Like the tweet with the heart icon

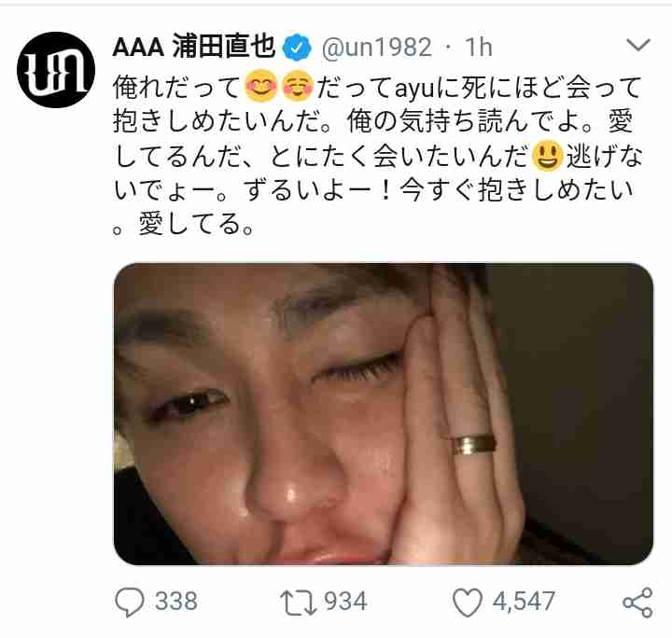pyautogui.click(x=468, y=602)
